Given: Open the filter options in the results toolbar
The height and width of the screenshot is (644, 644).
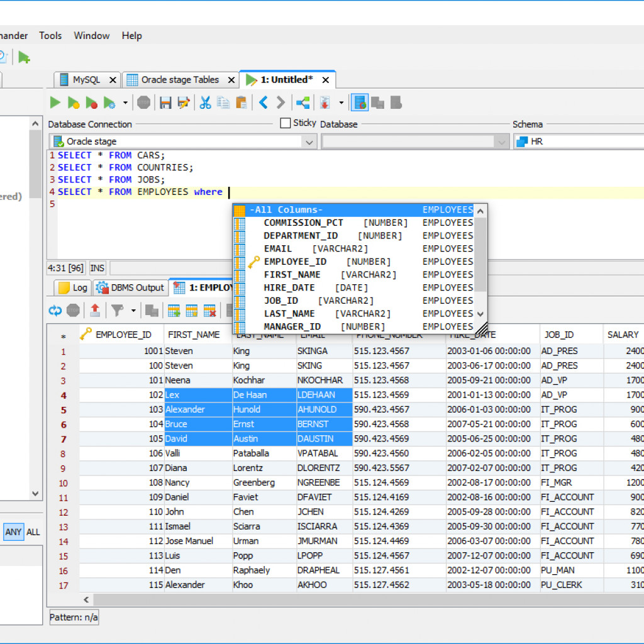Looking at the screenshot, I should click(118, 310).
